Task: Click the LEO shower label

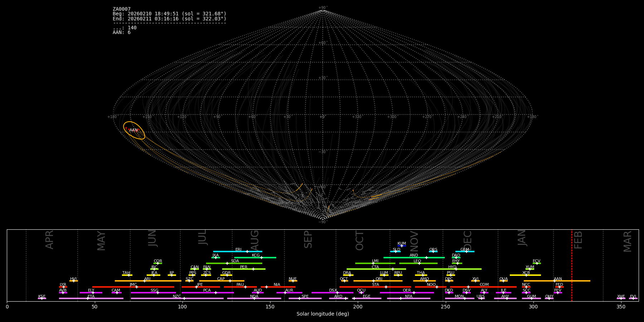Action: point(418,261)
